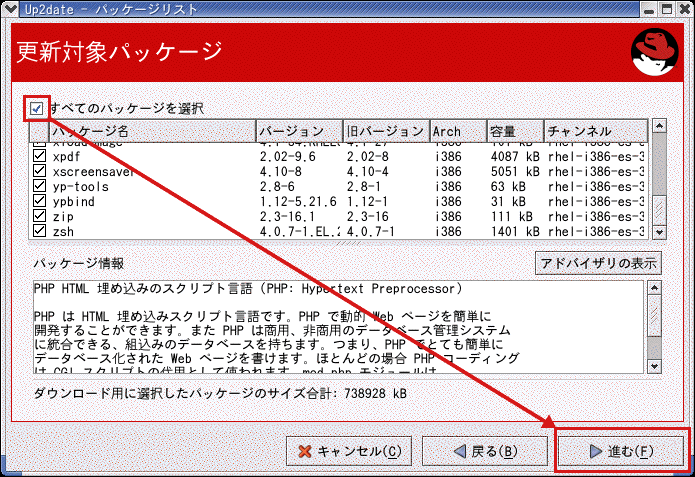
Task: Go back with 戻る(B) button
Action: click(483, 451)
